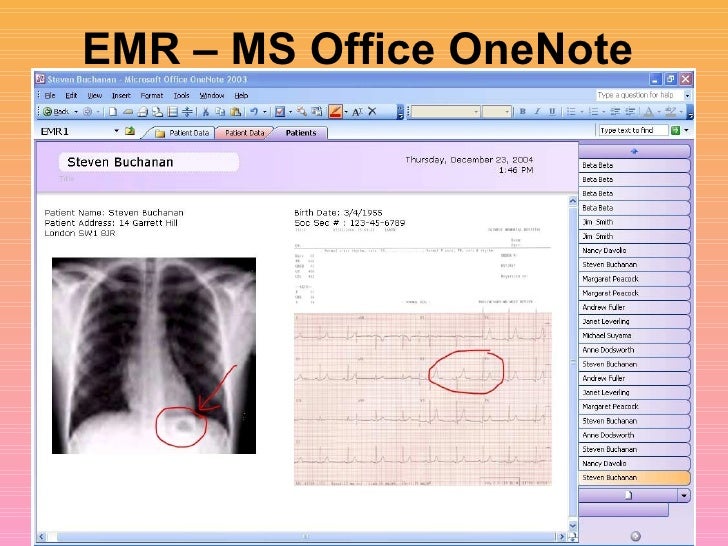The height and width of the screenshot is (546, 728).
Task: Insert extra writing space tool
Action: (187, 111)
